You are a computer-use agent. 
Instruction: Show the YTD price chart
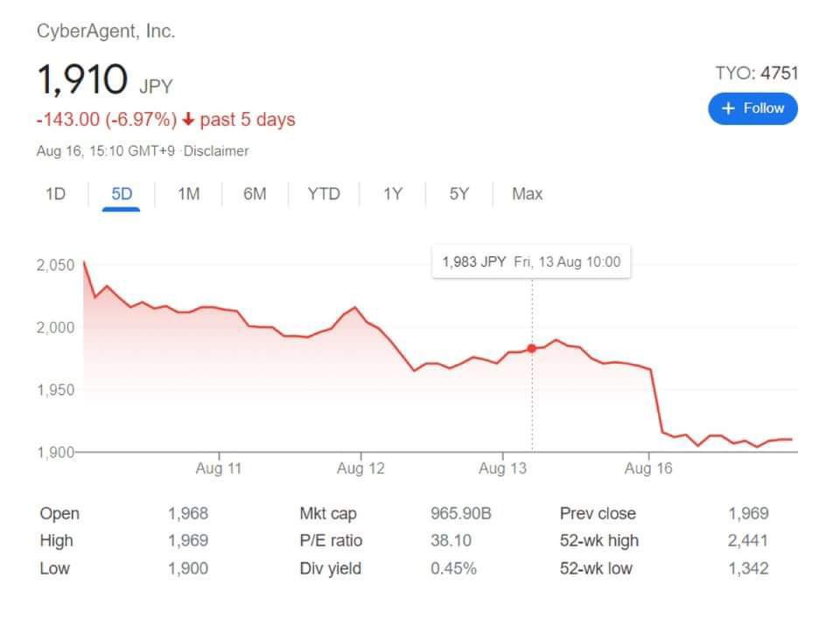coord(324,194)
